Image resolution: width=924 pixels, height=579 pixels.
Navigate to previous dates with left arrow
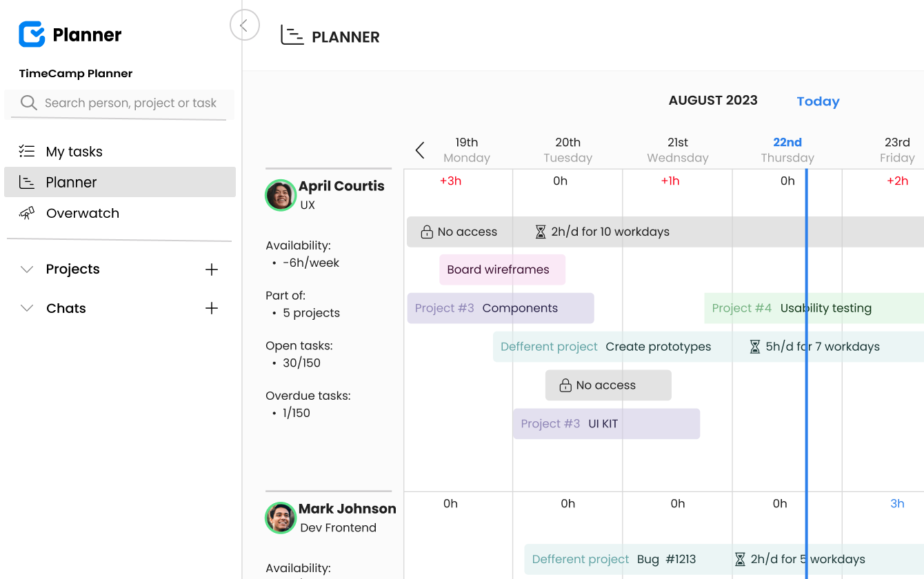(420, 150)
